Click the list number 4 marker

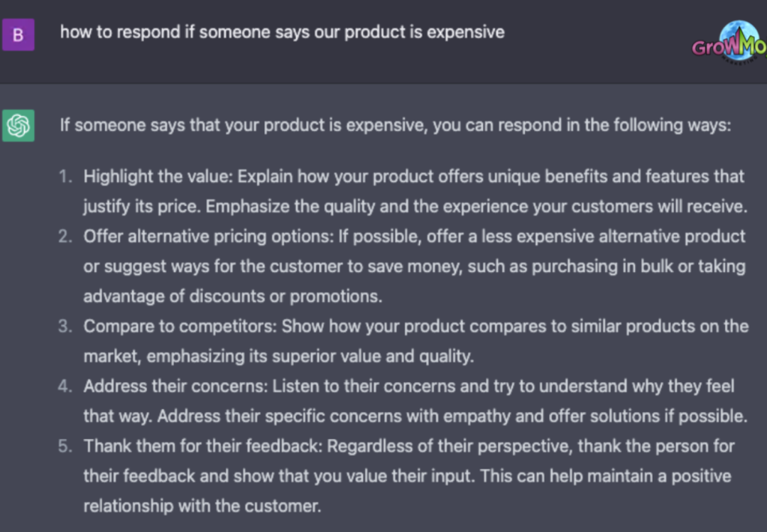click(66, 386)
